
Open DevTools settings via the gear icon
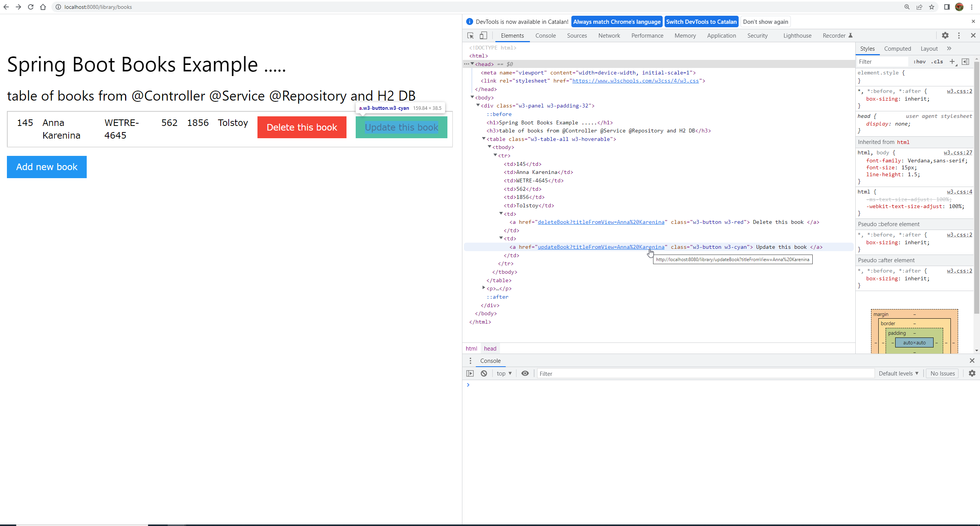point(945,35)
